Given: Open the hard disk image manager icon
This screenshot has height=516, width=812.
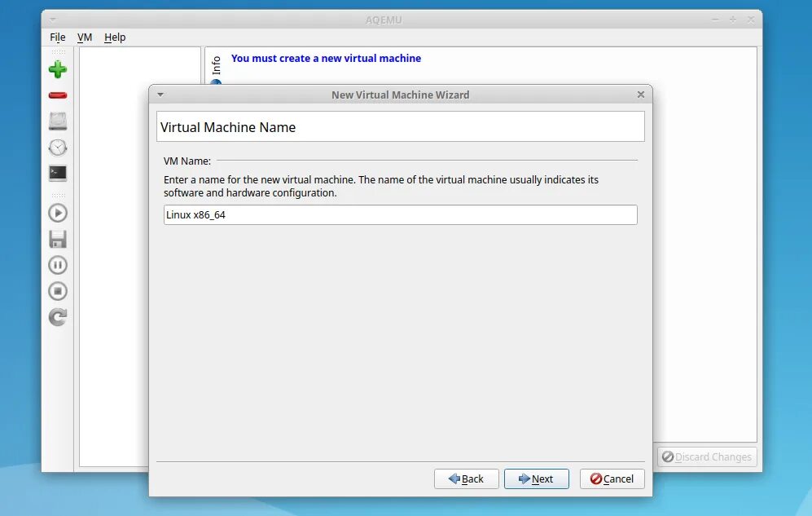Looking at the screenshot, I should [x=58, y=121].
